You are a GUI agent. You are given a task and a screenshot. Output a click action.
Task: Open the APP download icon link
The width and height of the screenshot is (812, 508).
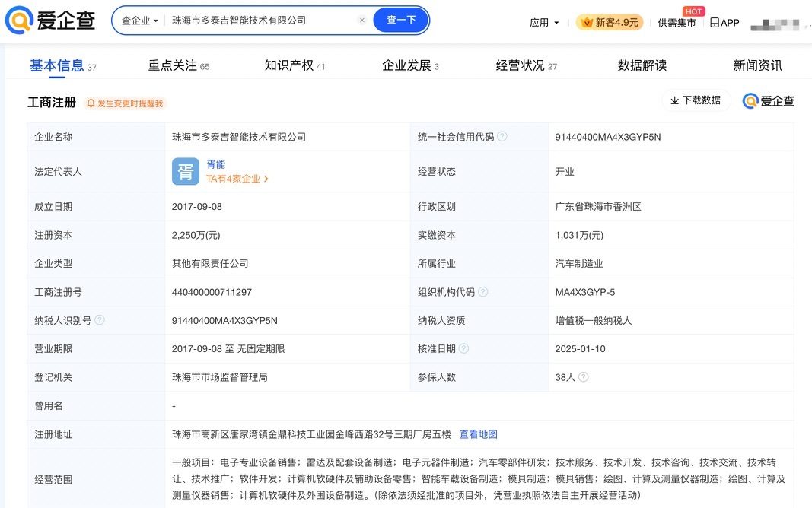(724, 22)
